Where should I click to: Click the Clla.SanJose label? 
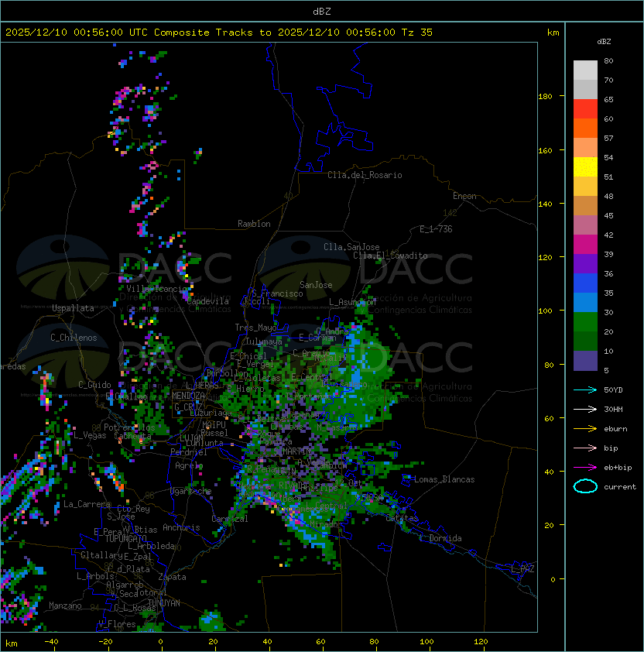coord(351,247)
